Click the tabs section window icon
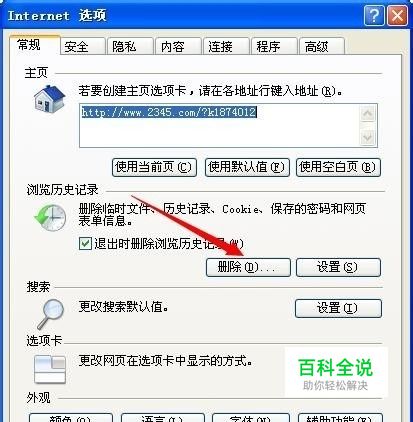 pos(50,369)
